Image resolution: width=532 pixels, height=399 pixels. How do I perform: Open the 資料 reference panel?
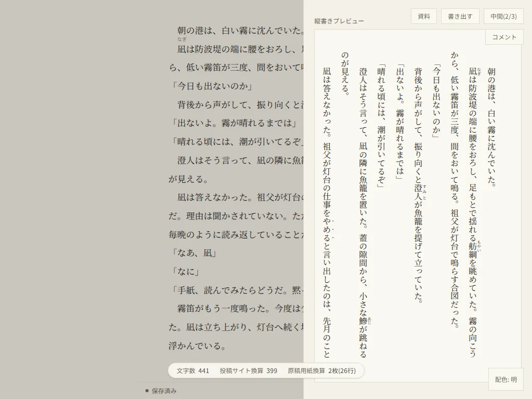tap(423, 16)
